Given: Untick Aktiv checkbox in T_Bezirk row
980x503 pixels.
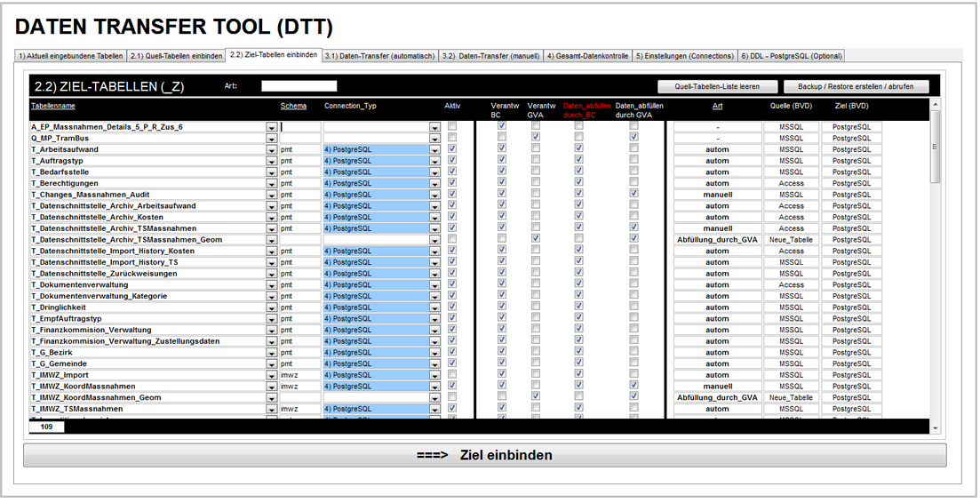Looking at the screenshot, I should click(x=452, y=352).
